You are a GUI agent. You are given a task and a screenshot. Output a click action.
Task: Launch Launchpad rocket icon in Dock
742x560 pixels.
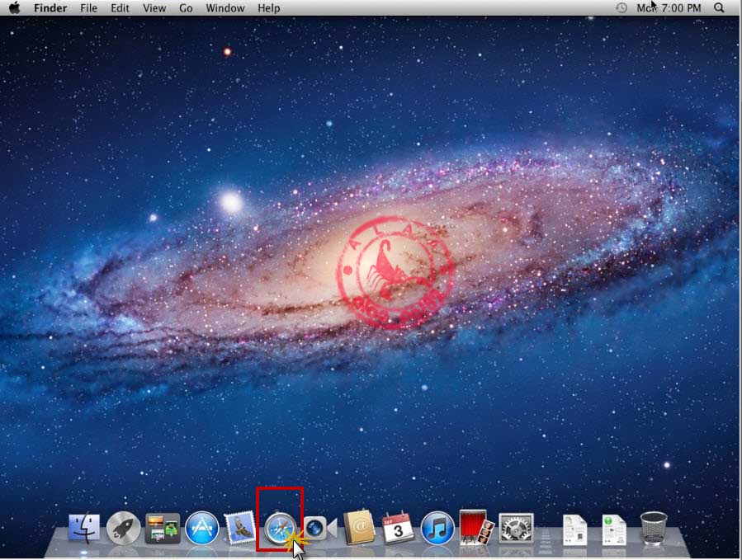click(x=124, y=528)
